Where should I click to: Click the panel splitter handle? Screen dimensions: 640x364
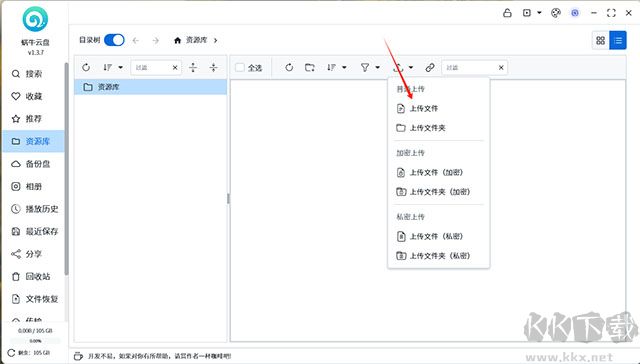click(x=228, y=199)
